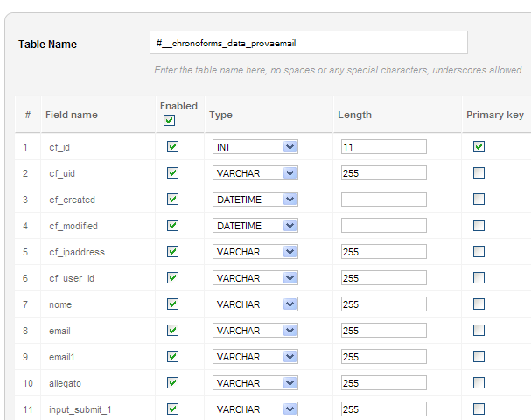Disable the cf_id field Enabled checkbox
Viewport: 531px width, 420px height.
(172, 147)
